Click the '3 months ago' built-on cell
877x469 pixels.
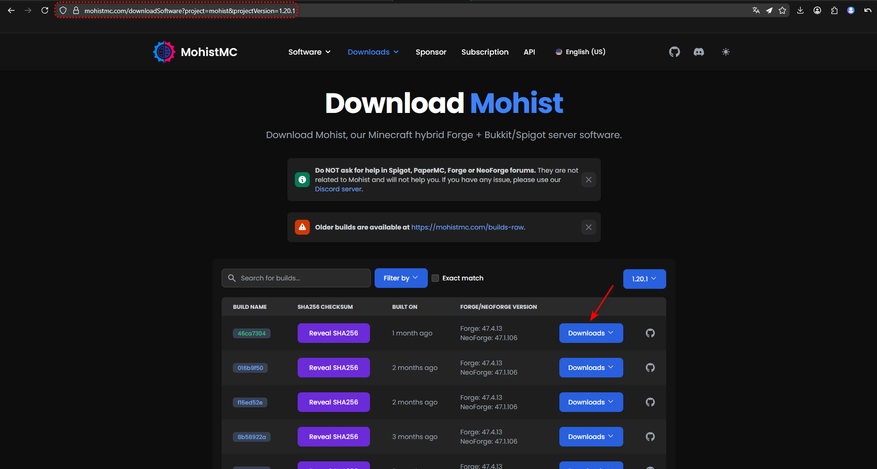414,437
